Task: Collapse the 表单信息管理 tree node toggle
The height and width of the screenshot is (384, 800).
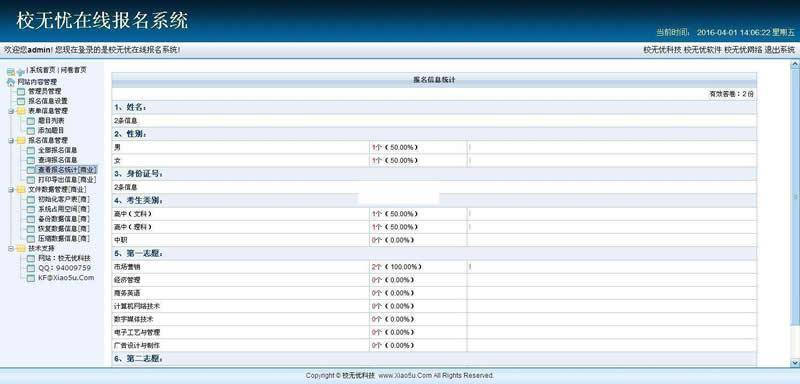Action: click(x=11, y=111)
